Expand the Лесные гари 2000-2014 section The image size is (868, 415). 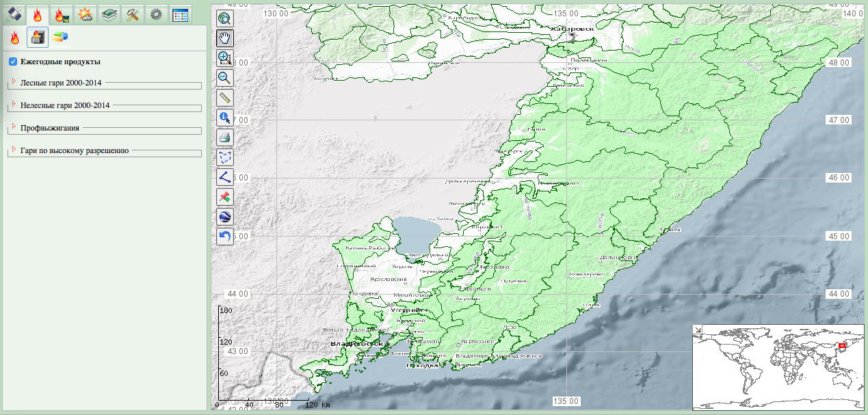click(14, 83)
